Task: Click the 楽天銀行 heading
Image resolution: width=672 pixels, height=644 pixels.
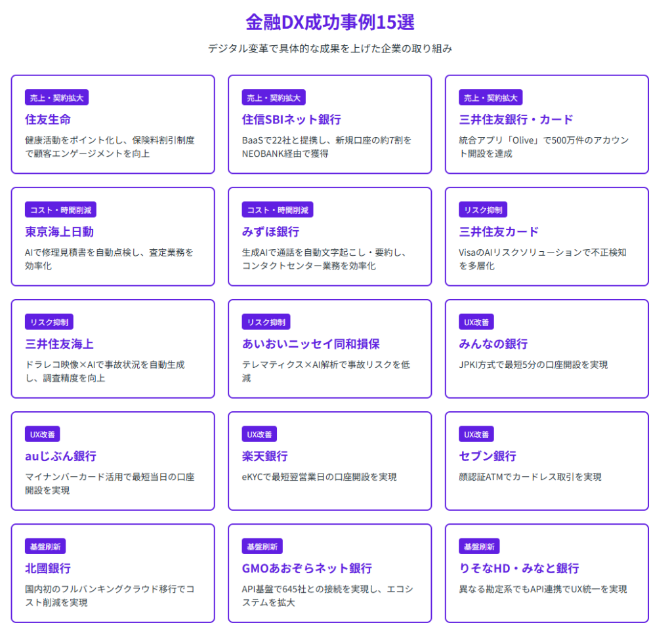Action: tap(264, 456)
